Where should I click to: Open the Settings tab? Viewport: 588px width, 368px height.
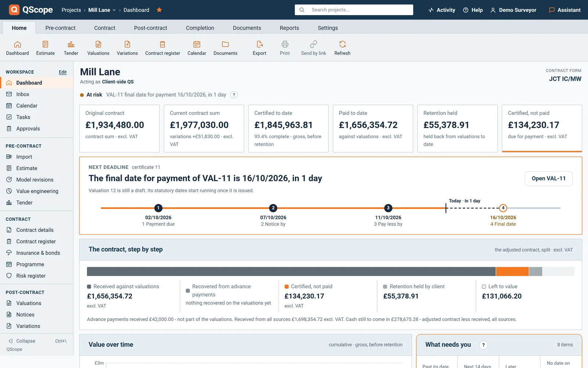pyautogui.click(x=328, y=28)
